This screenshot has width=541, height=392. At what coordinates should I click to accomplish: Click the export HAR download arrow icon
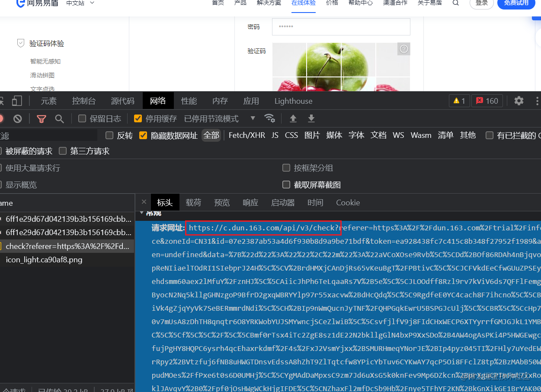[311, 118]
